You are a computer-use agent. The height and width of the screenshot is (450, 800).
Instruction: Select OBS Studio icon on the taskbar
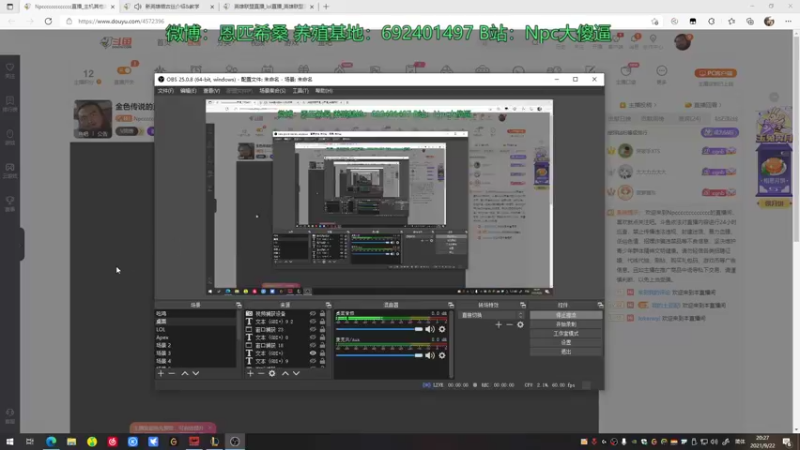(235, 442)
